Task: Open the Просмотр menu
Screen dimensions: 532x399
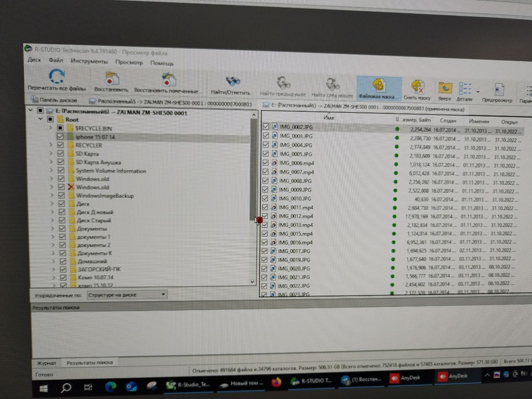Action: coord(129,62)
